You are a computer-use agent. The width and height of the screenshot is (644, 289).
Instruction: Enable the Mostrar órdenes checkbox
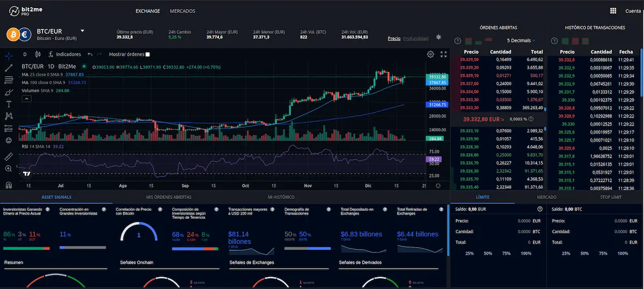[148, 54]
